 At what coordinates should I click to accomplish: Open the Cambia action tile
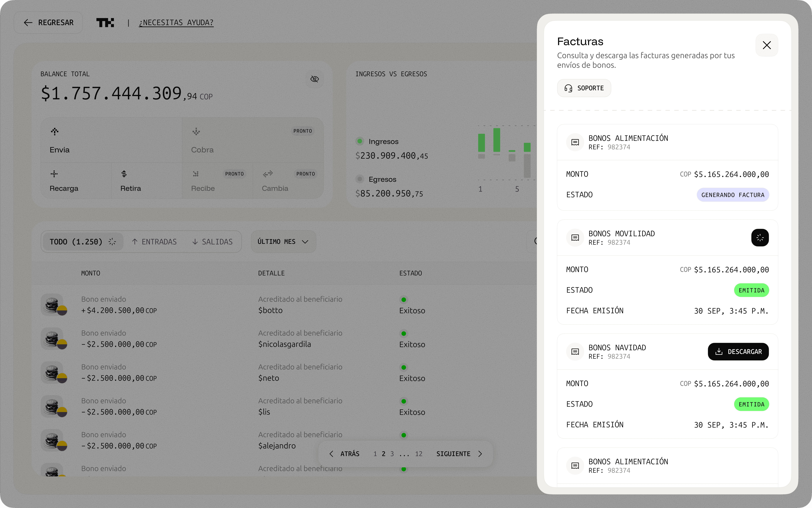pyautogui.click(x=288, y=181)
